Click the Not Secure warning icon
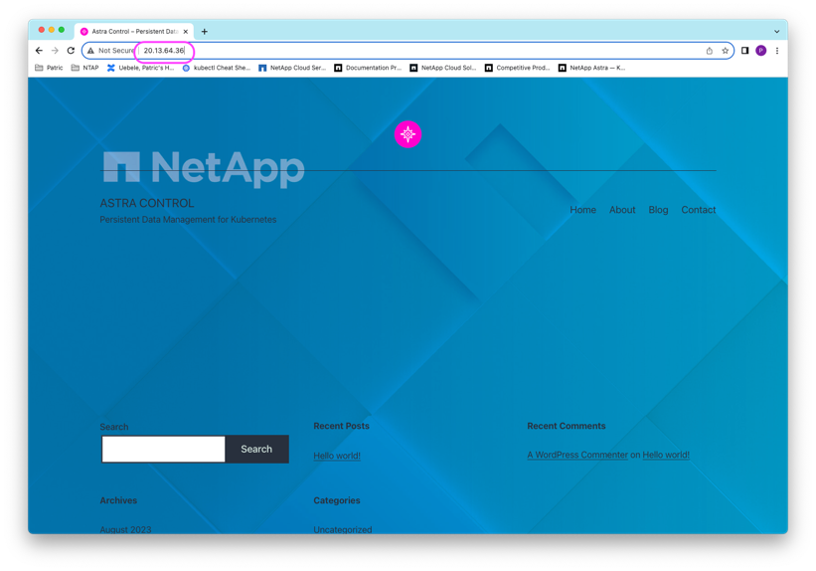The width and height of the screenshot is (816, 571). point(91,50)
